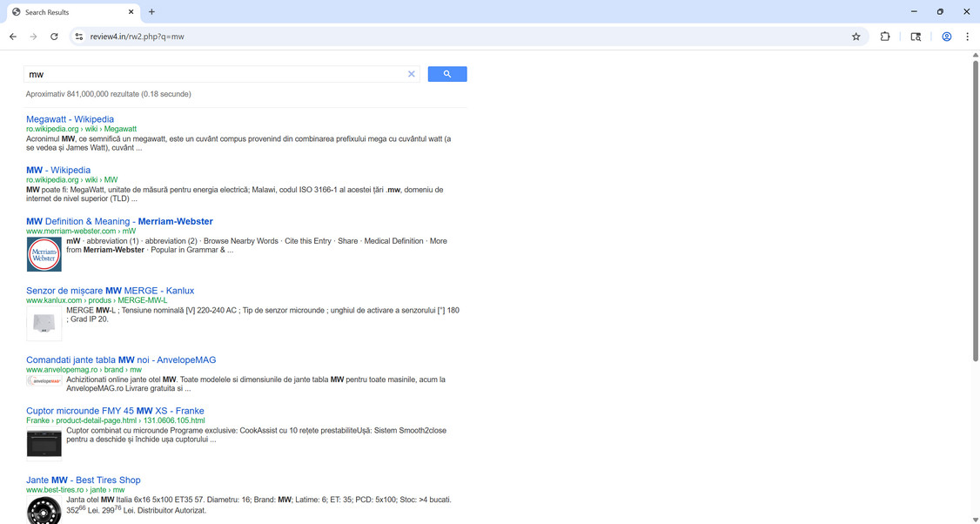
Task: Click the site info icon in address bar
Action: 78,37
